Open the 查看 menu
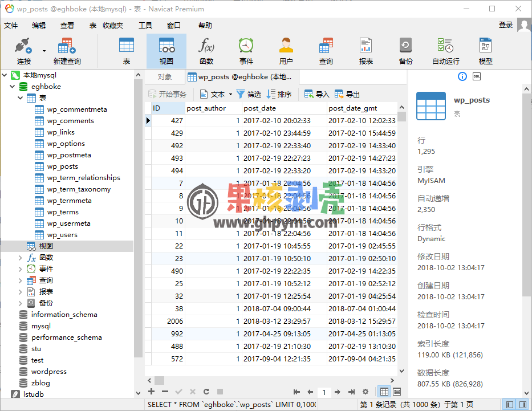532x411 pixels. [x=67, y=26]
